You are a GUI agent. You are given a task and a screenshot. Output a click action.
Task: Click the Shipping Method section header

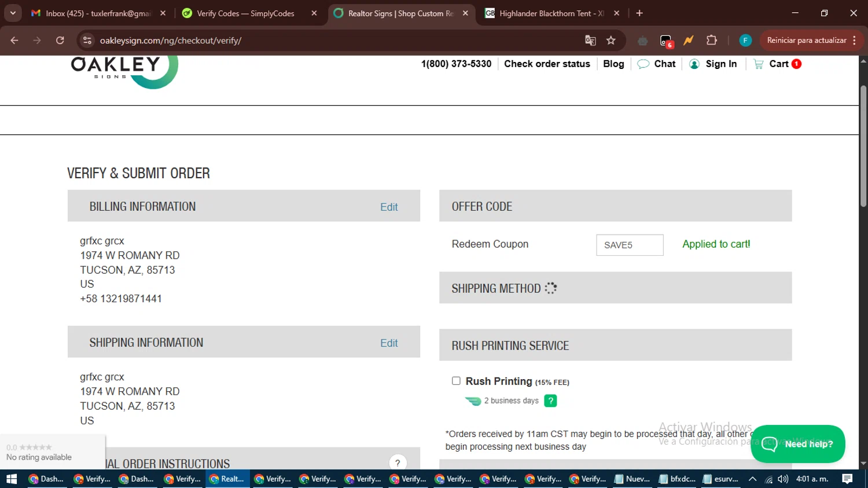[615, 288]
